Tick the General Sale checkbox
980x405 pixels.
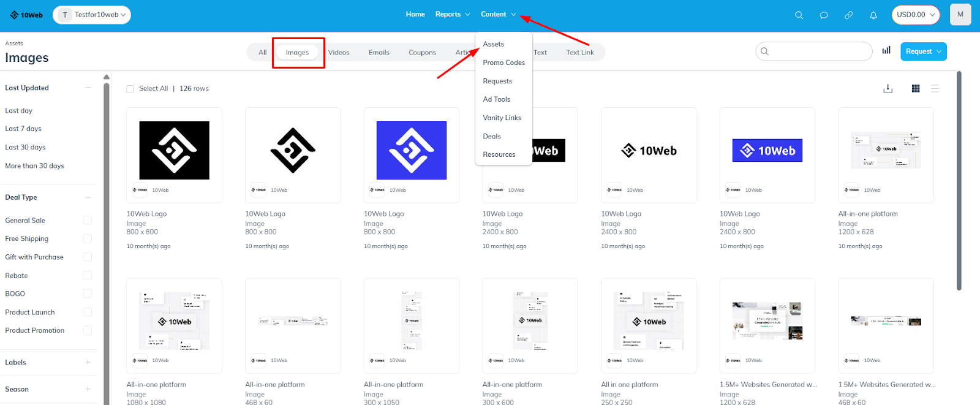(x=88, y=220)
